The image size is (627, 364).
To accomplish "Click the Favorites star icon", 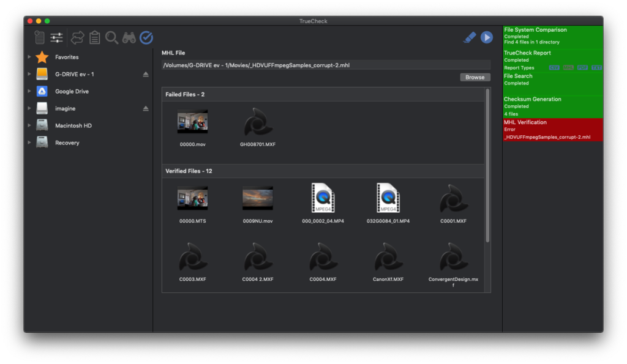I will click(x=42, y=57).
